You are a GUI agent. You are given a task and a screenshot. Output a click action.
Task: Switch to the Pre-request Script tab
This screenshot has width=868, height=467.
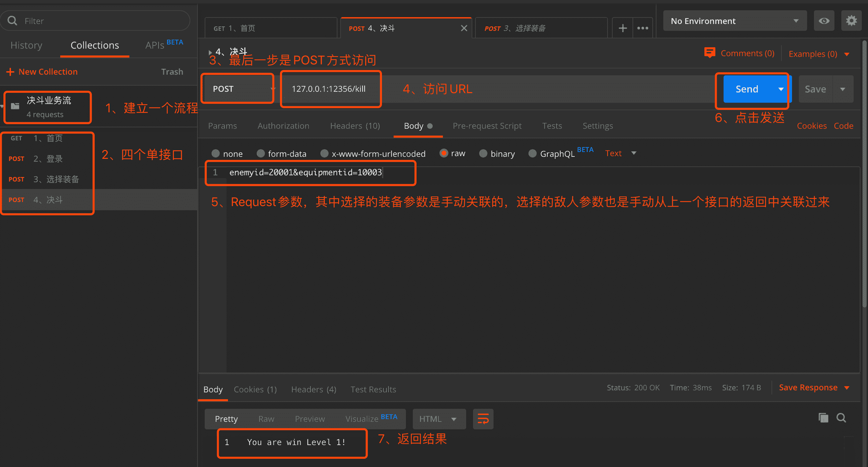[x=487, y=126]
